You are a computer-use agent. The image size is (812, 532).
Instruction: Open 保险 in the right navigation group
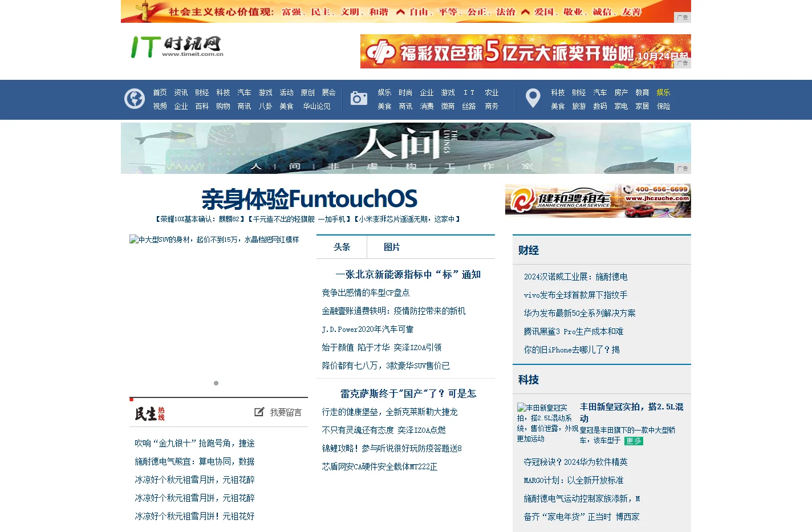[x=663, y=106]
